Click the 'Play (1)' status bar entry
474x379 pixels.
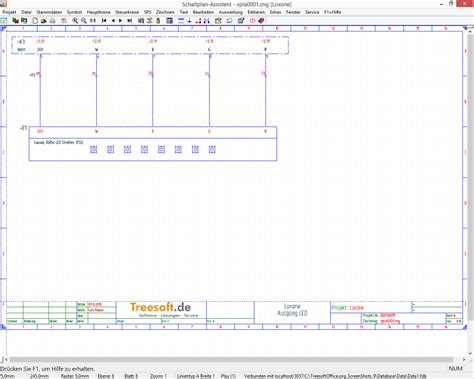[x=228, y=376]
